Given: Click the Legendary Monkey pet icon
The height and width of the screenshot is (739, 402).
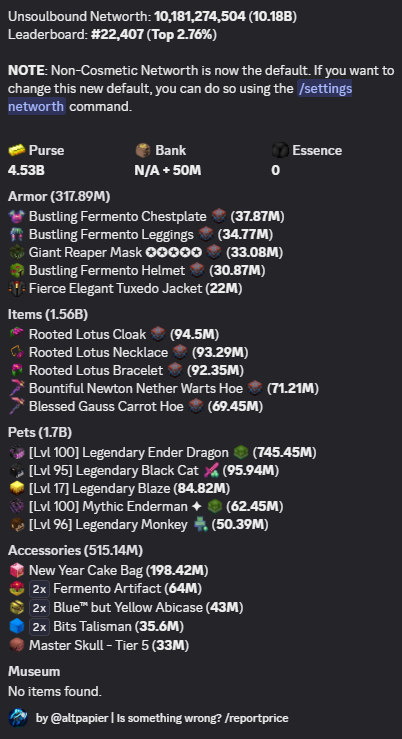Looking at the screenshot, I should [x=16, y=525].
